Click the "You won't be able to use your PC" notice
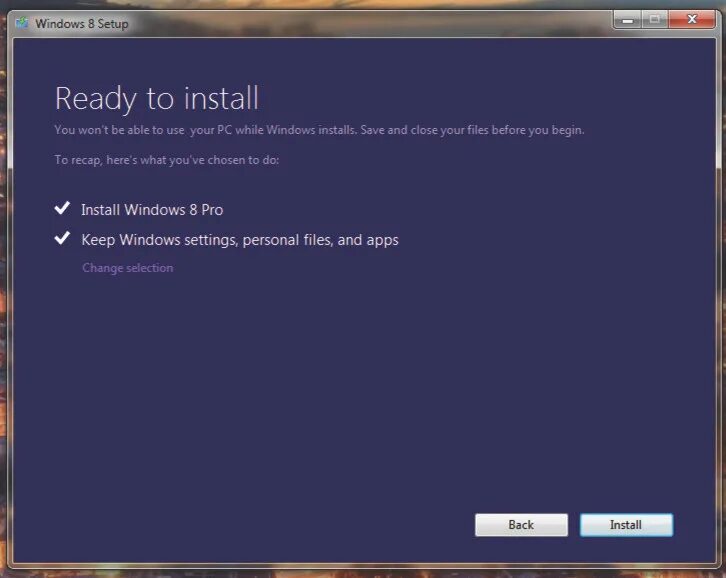 319,130
